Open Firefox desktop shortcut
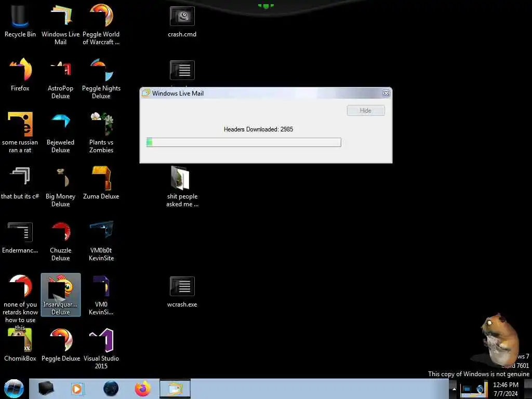This screenshot has width=532, height=399. point(20,75)
